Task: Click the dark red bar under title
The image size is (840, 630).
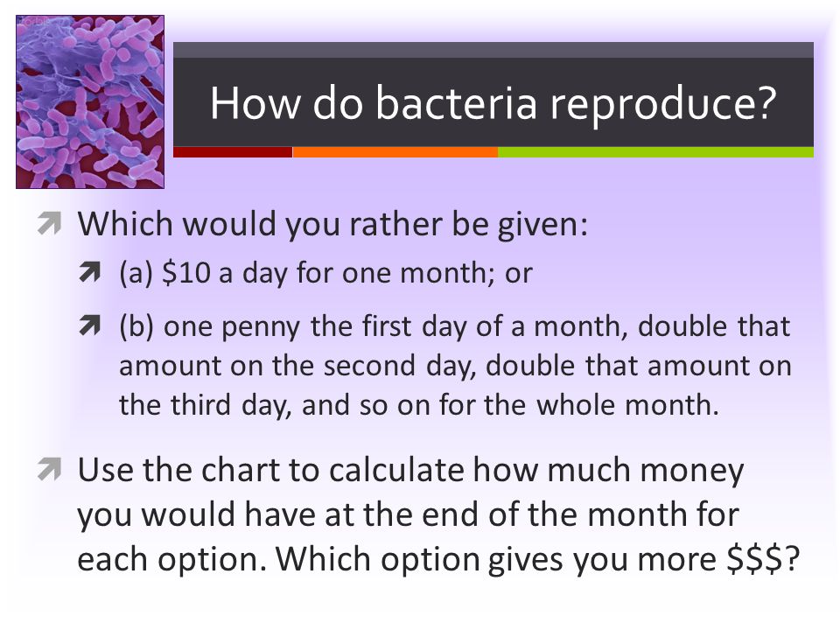Action: (233, 152)
